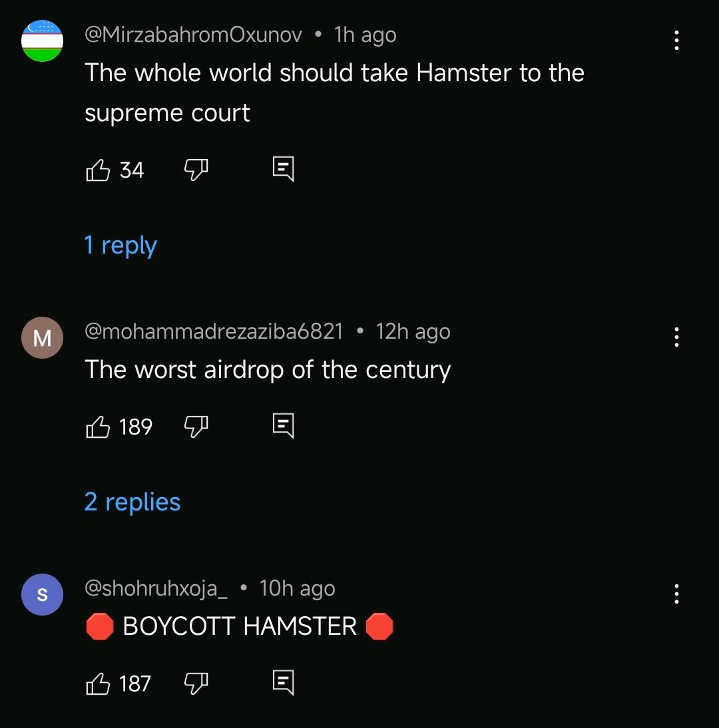
Task: Open @MirzabahromOxunov's channel via username
Action: tap(193, 35)
